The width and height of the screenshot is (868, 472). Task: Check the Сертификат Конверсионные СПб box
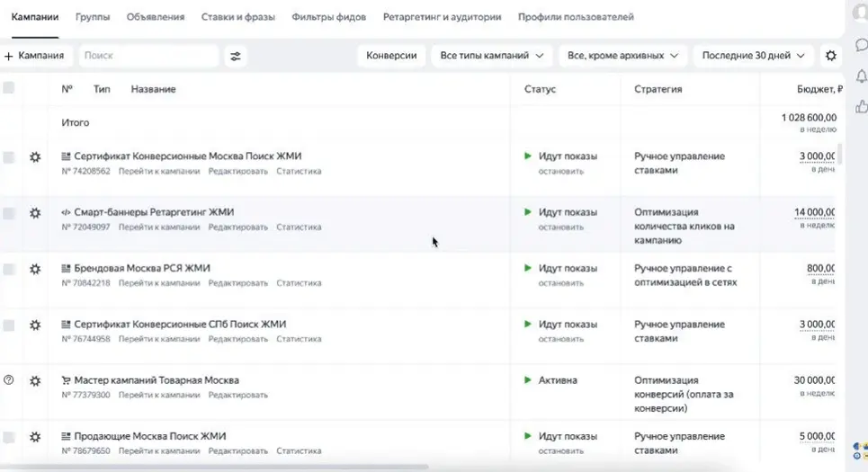pos(8,325)
